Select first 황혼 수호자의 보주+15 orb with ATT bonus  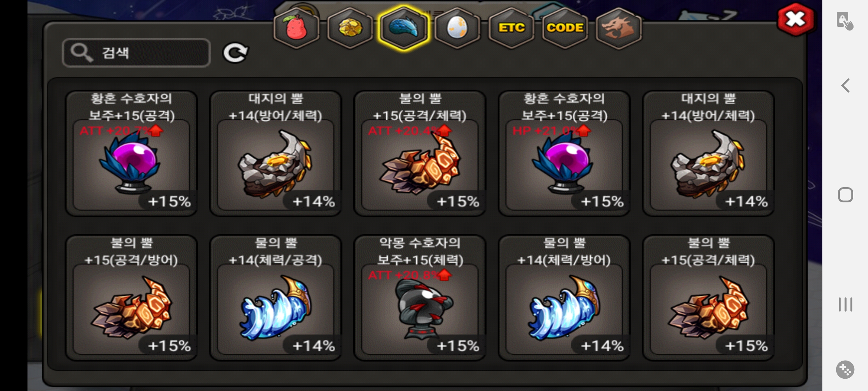tap(131, 153)
